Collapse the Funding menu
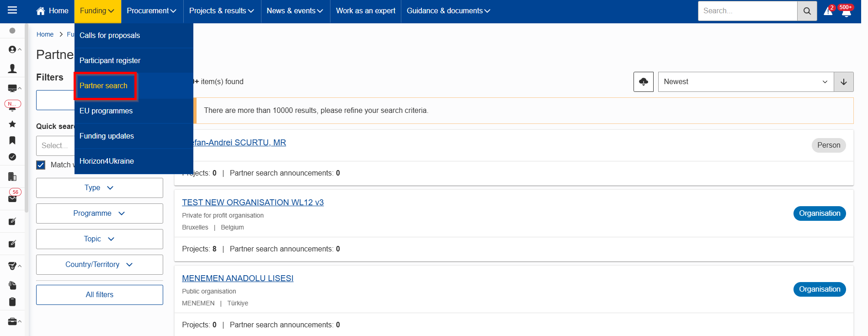The image size is (868, 336). (x=97, y=11)
